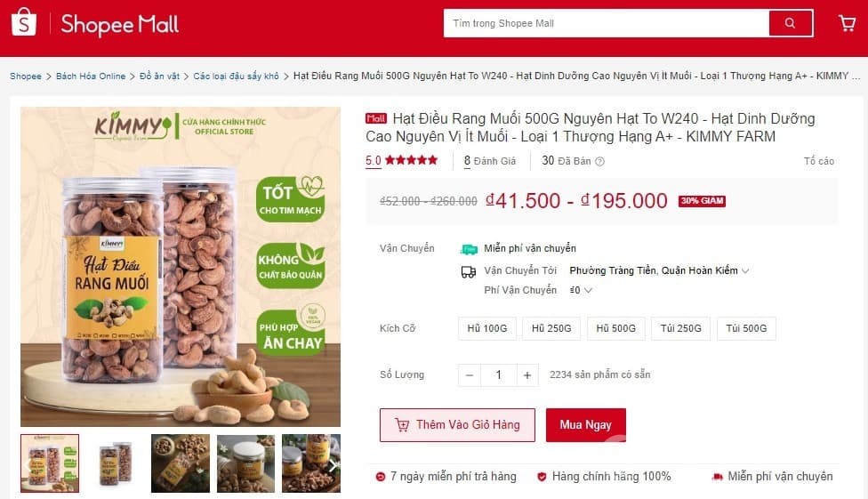This screenshot has width=868, height=499.
Task: Click the Tìm trong Shopee Mall search field
Action: [x=607, y=23]
